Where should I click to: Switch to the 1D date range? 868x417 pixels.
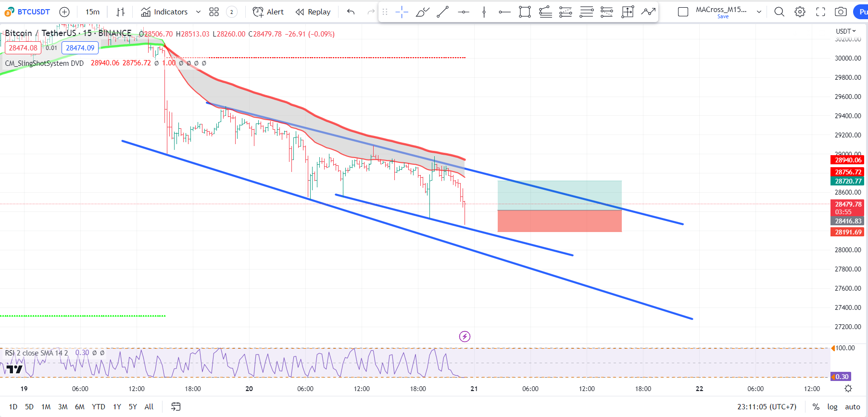(x=13, y=407)
